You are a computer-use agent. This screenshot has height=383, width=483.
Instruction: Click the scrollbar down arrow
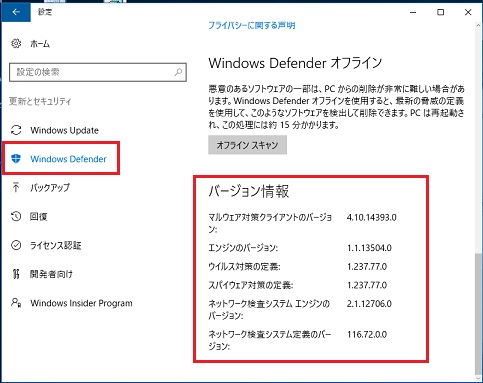pyautogui.click(x=478, y=379)
